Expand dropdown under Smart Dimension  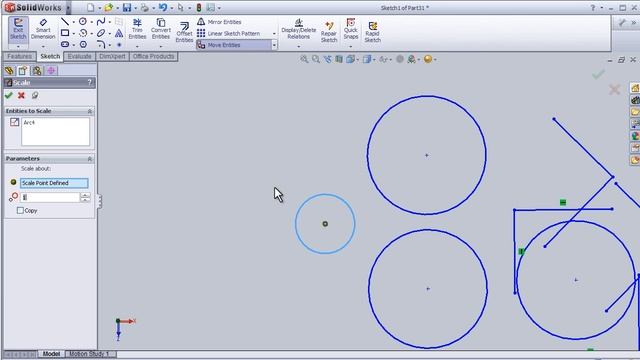pos(43,46)
